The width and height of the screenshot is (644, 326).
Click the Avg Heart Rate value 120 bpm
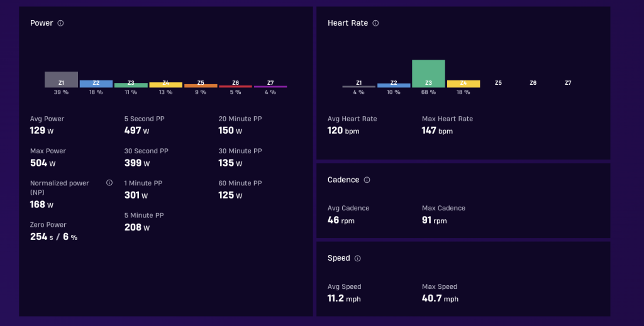coord(343,131)
